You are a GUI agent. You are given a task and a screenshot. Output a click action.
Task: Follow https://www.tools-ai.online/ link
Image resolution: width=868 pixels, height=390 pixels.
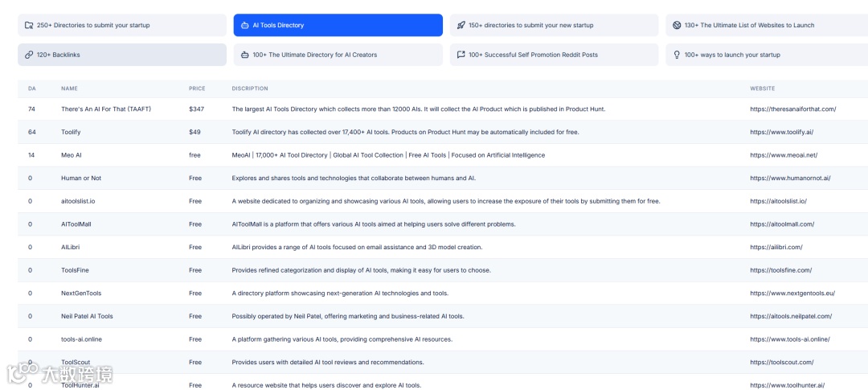790,339
